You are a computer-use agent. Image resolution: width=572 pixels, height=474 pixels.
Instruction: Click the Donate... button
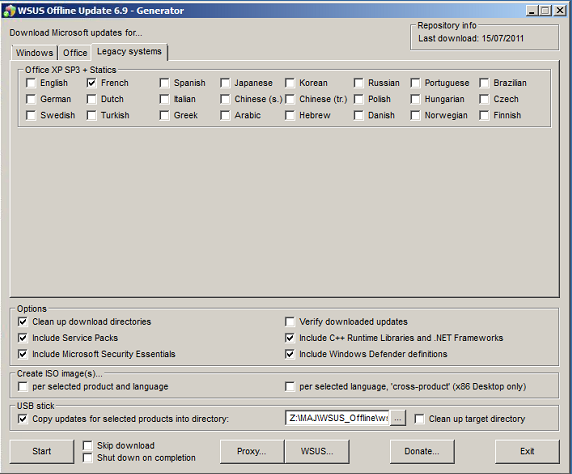point(422,451)
